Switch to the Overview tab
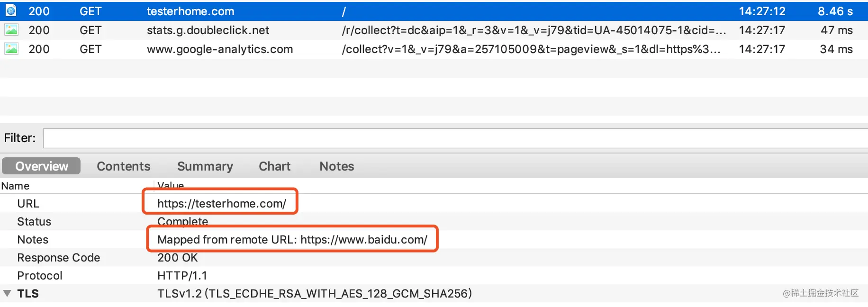 [41, 166]
